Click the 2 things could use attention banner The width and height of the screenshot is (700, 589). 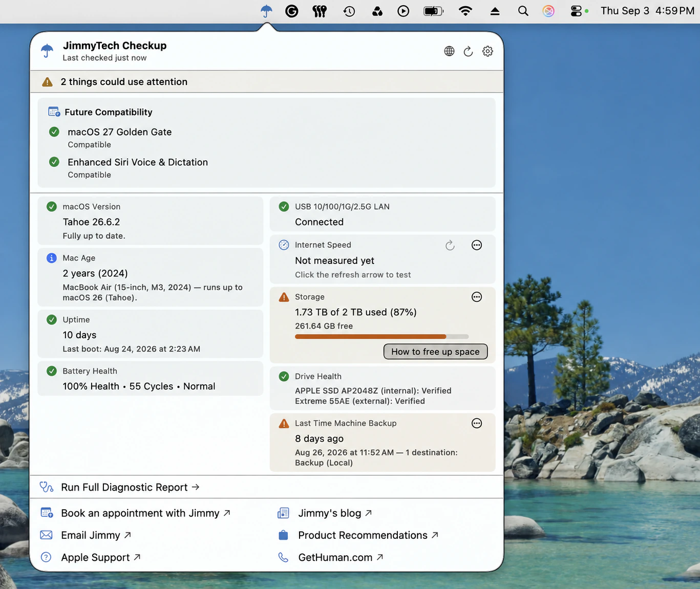coord(267,82)
